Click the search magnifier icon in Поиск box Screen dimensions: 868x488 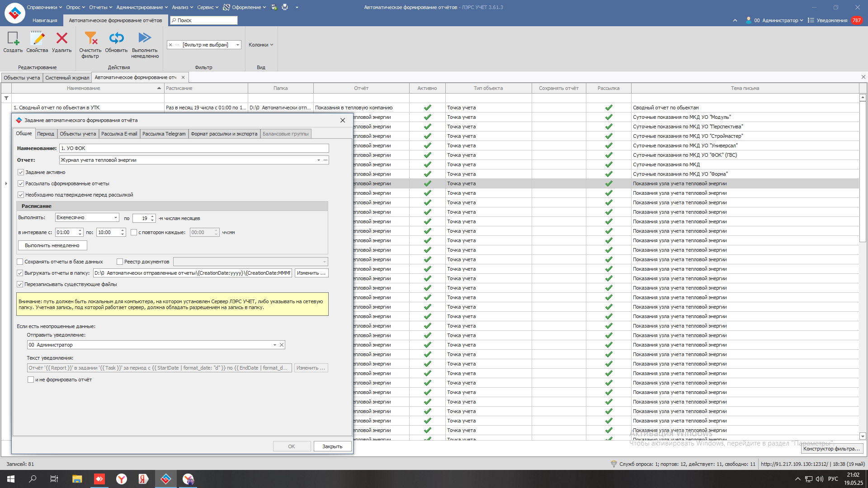coord(174,20)
